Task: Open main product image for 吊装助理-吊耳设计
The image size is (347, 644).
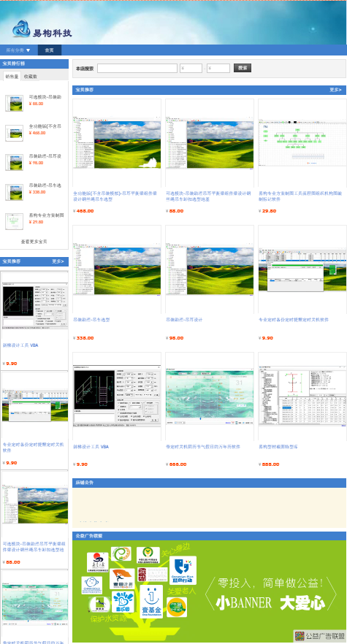Action: (x=210, y=269)
